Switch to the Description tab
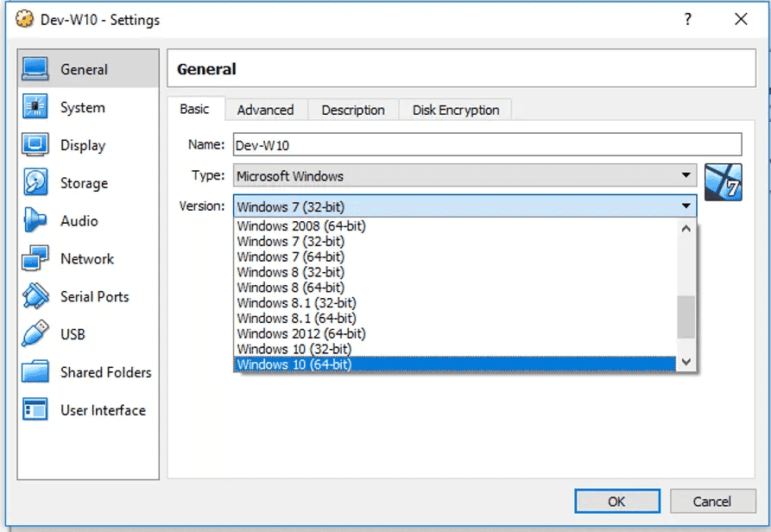The image size is (771, 532). pyautogui.click(x=352, y=110)
